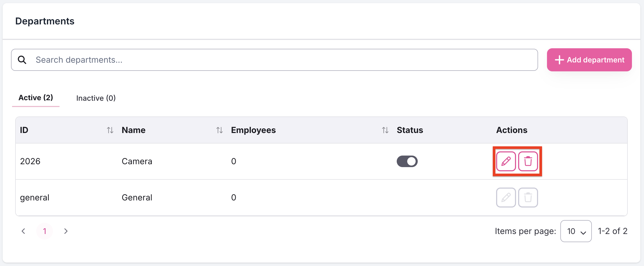
Task: Select the Camera name cell
Action: pyautogui.click(x=137, y=161)
